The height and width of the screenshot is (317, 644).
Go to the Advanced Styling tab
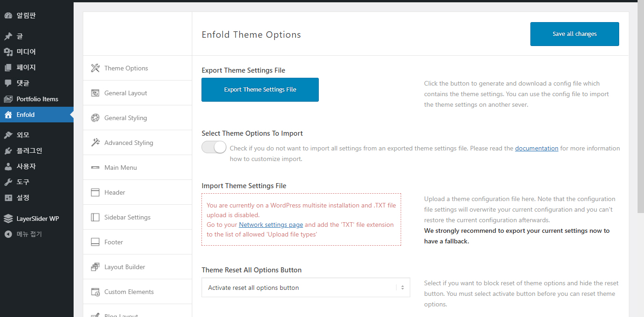pos(138,143)
